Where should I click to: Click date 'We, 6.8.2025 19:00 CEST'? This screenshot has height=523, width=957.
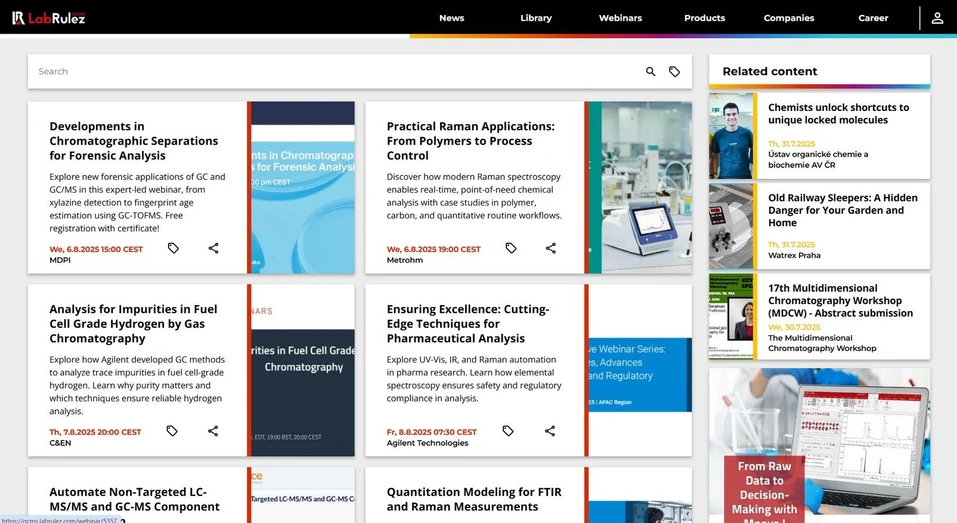click(x=433, y=249)
